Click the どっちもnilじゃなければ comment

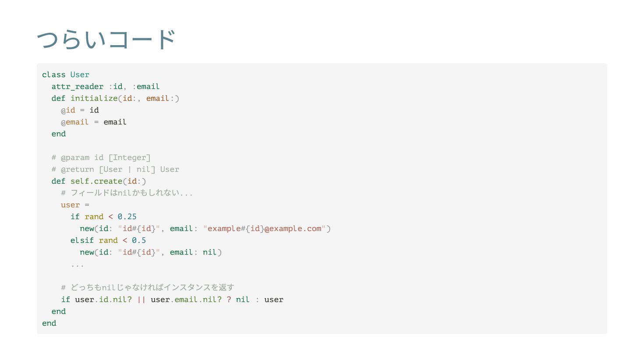tap(148, 288)
